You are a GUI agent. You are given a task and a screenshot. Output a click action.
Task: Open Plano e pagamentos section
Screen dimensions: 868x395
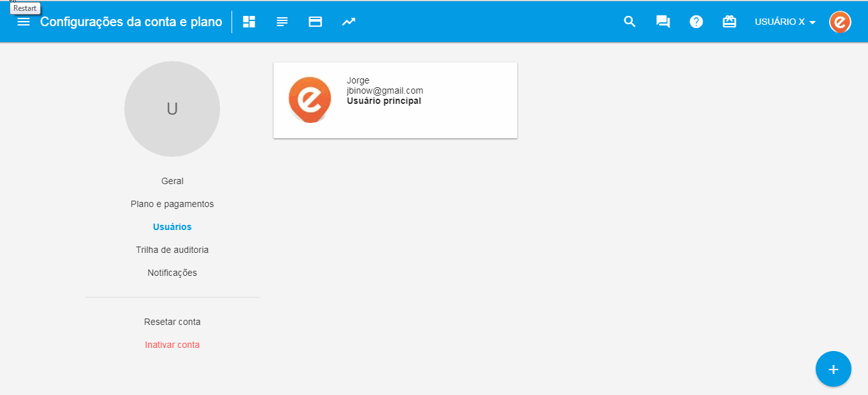[172, 204]
